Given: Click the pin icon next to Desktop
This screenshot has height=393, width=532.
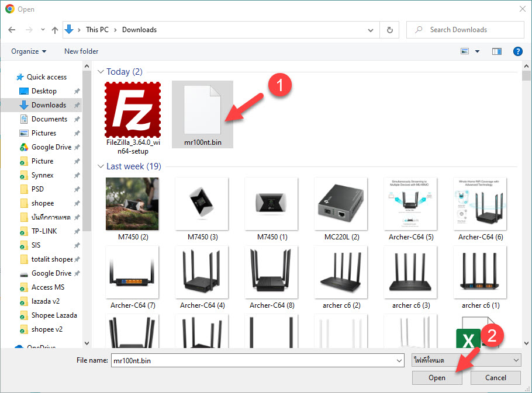Looking at the screenshot, I should coord(77,91).
